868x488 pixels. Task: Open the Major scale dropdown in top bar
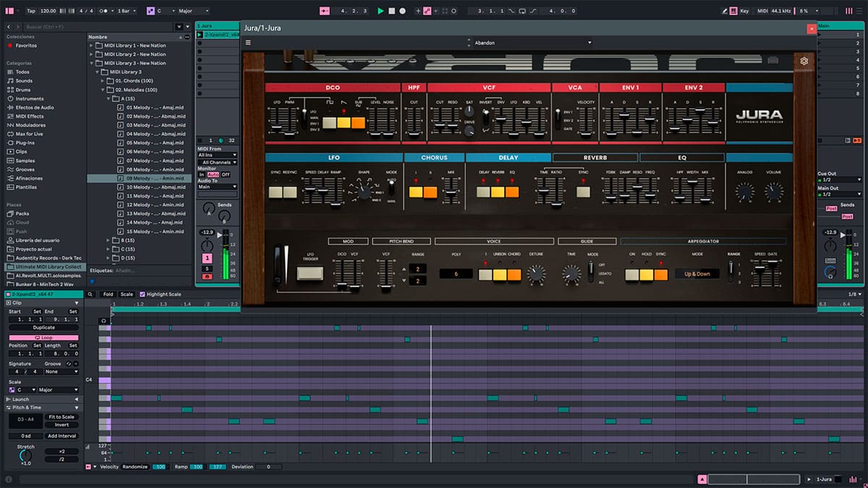point(192,11)
